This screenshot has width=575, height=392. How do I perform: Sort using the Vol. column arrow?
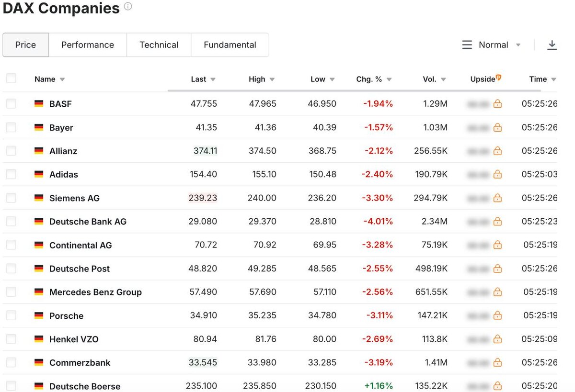pyautogui.click(x=443, y=79)
